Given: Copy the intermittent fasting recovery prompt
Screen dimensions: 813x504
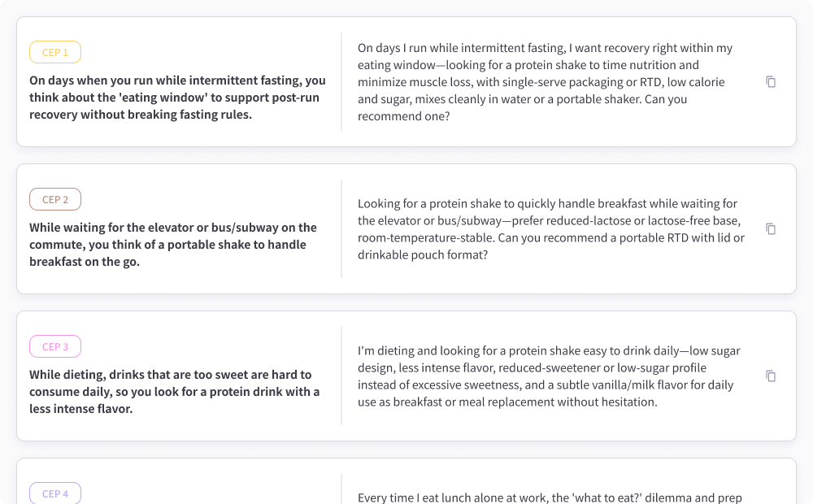Looking at the screenshot, I should [x=771, y=82].
